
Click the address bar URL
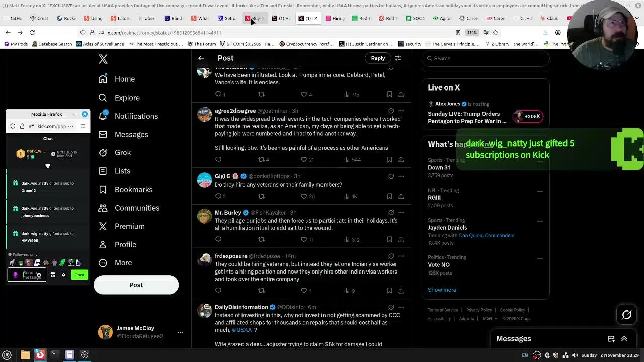(165, 33)
